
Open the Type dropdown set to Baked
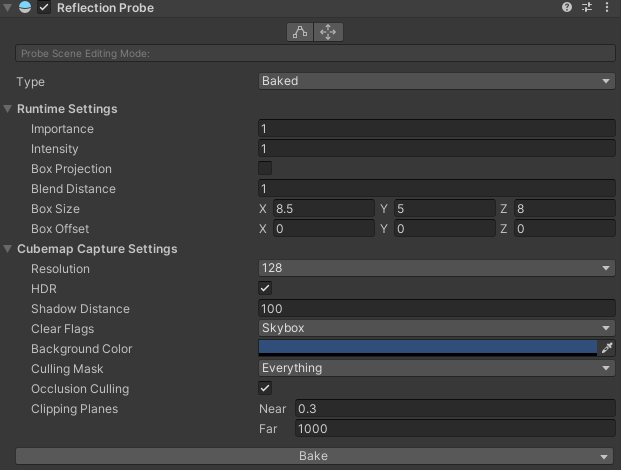(x=436, y=81)
